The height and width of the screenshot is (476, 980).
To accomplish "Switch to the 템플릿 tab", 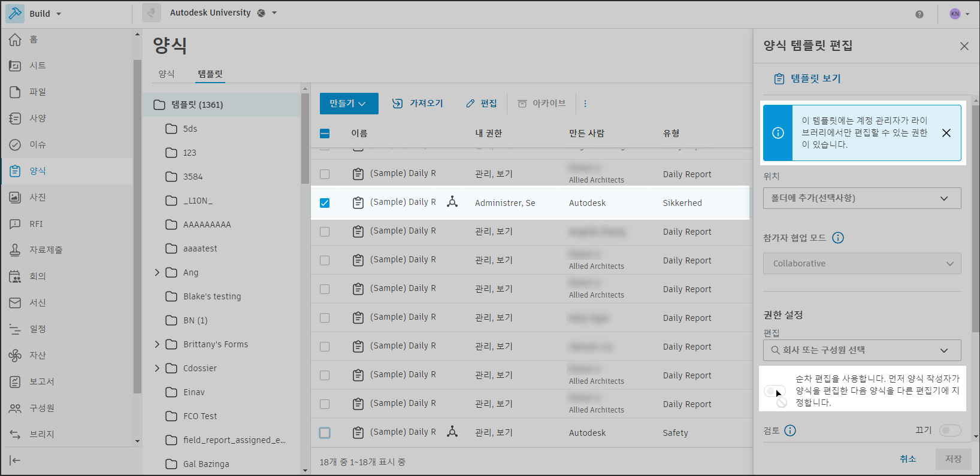I will pyautogui.click(x=210, y=74).
